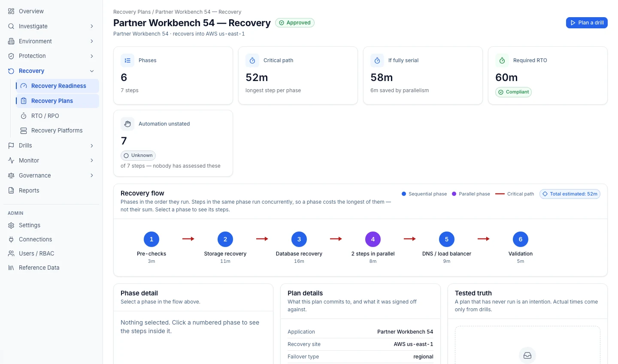Click the '52m' critical path value

point(257,78)
